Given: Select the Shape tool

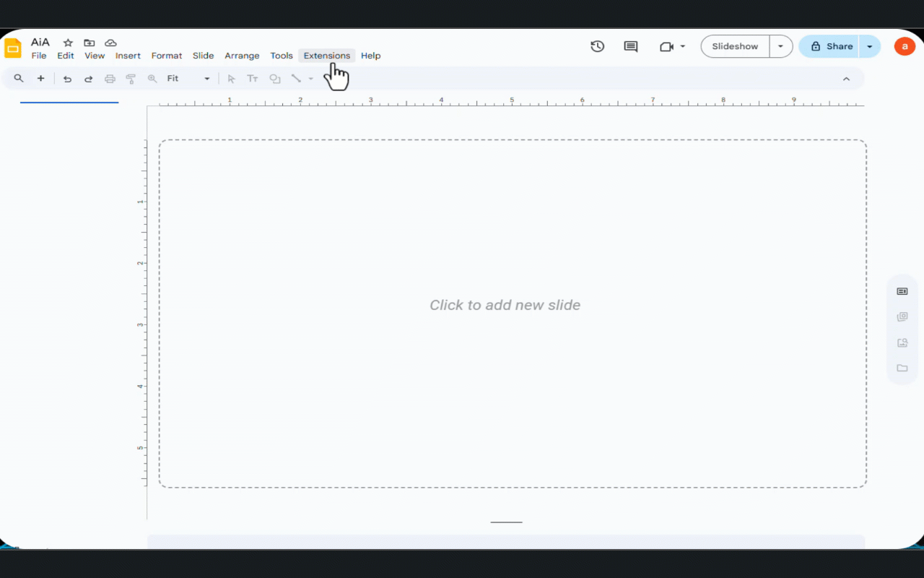Looking at the screenshot, I should pyautogui.click(x=274, y=78).
